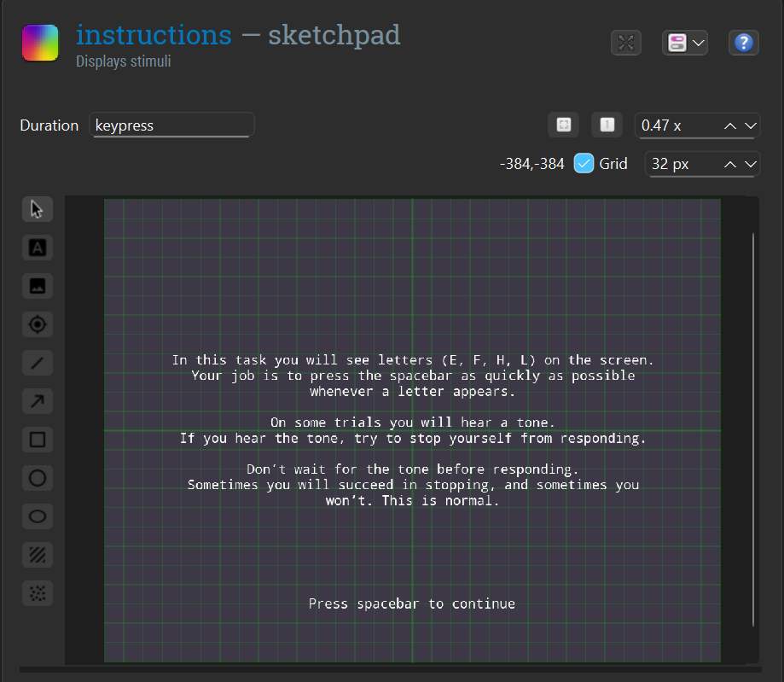Select the image element tool
This screenshot has width=784, height=682.
(38, 286)
